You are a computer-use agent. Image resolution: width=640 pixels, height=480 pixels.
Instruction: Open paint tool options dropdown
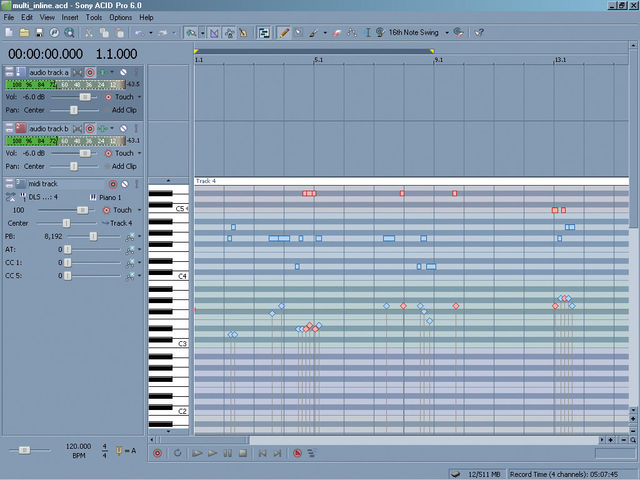coord(325,33)
